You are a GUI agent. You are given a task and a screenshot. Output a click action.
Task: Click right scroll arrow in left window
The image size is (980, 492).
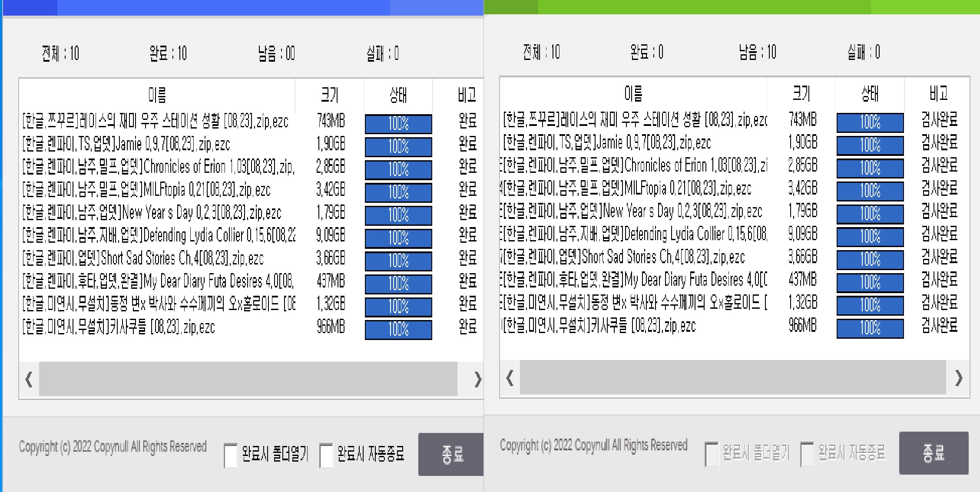pyautogui.click(x=477, y=379)
